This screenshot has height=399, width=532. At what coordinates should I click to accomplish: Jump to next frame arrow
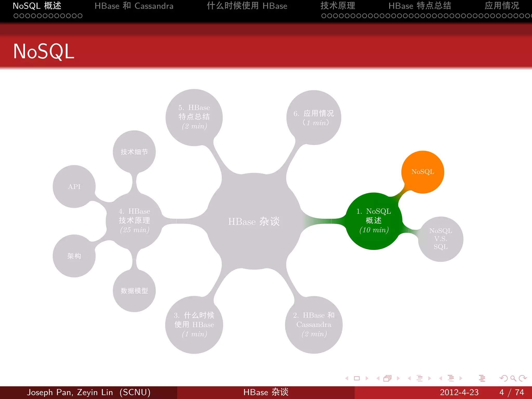[398, 378]
